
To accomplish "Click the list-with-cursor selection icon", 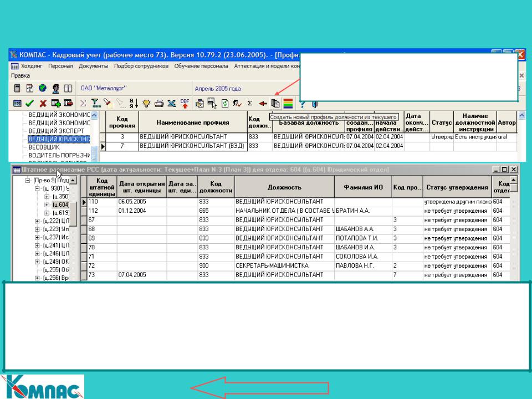I will tap(212, 103).
